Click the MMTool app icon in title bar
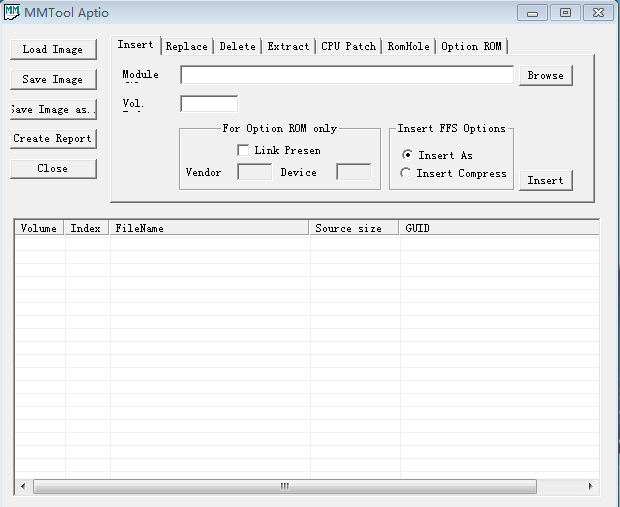This screenshot has width=620, height=507. click(x=11, y=12)
